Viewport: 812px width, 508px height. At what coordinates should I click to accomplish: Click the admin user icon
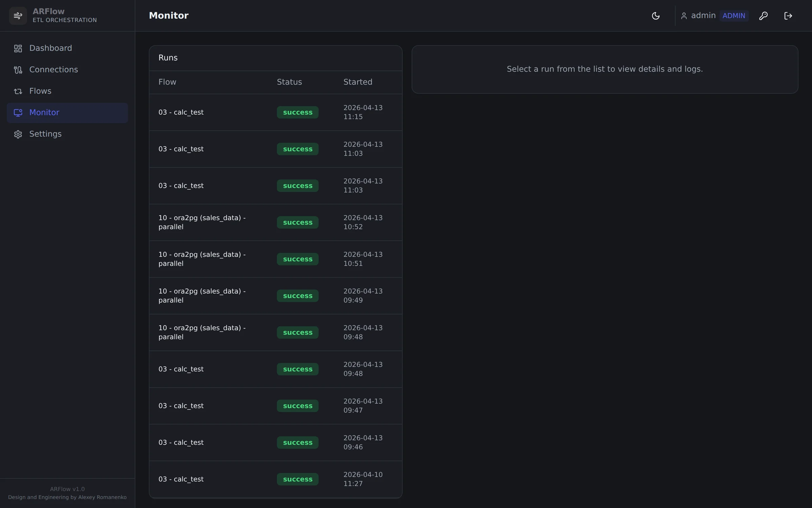(684, 16)
